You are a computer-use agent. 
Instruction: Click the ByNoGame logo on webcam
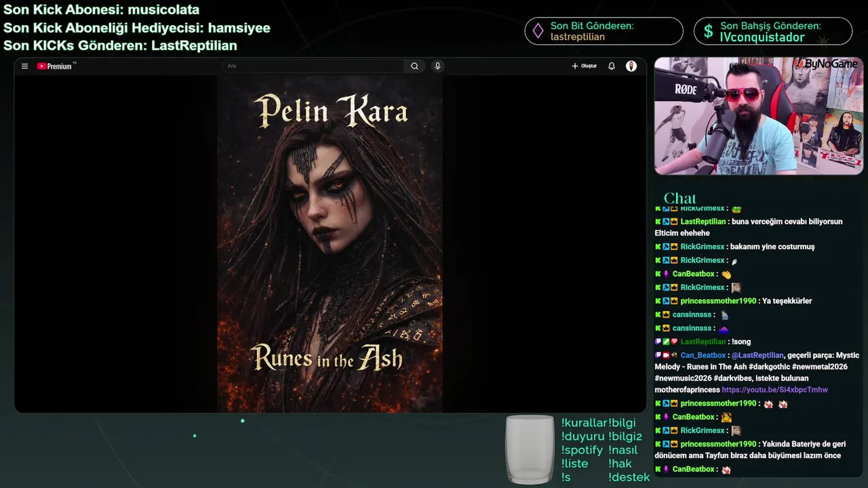pyautogui.click(x=826, y=64)
